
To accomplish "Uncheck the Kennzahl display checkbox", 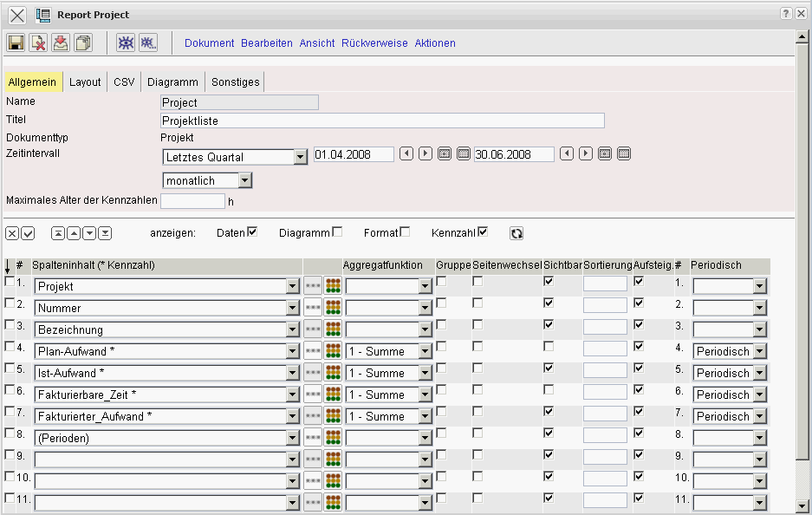I will click(483, 231).
